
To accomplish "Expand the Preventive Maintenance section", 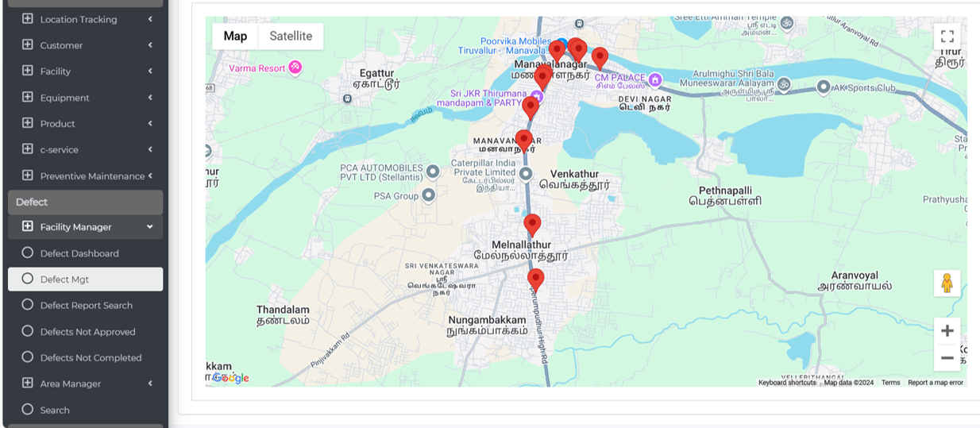I will 85,175.
